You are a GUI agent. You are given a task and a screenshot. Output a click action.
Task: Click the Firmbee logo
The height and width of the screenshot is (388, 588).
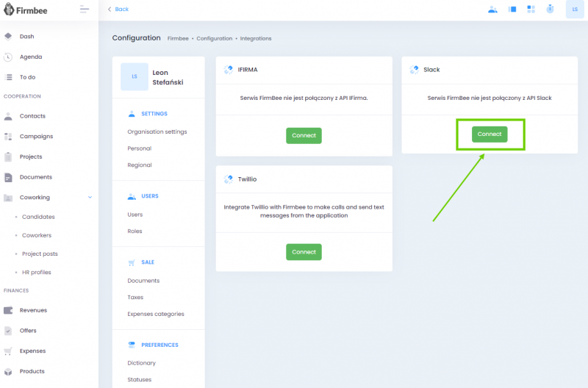pyautogui.click(x=25, y=10)
